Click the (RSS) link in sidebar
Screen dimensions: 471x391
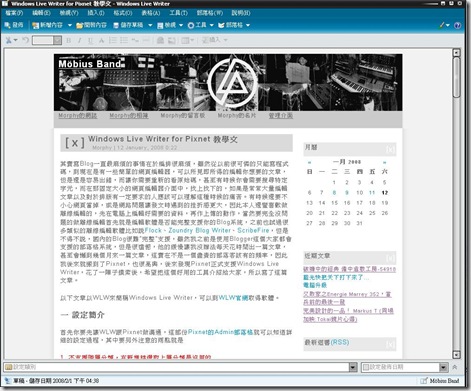[339, 342]
